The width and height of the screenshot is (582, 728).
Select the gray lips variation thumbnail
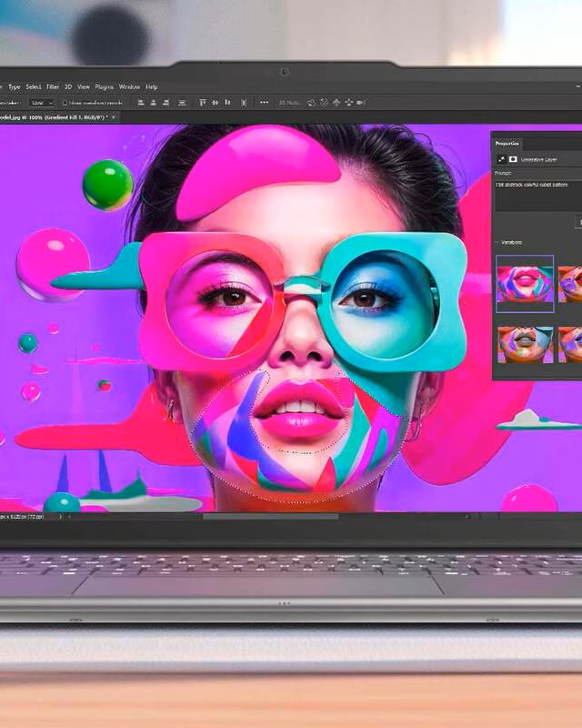[x=526, y=345]
